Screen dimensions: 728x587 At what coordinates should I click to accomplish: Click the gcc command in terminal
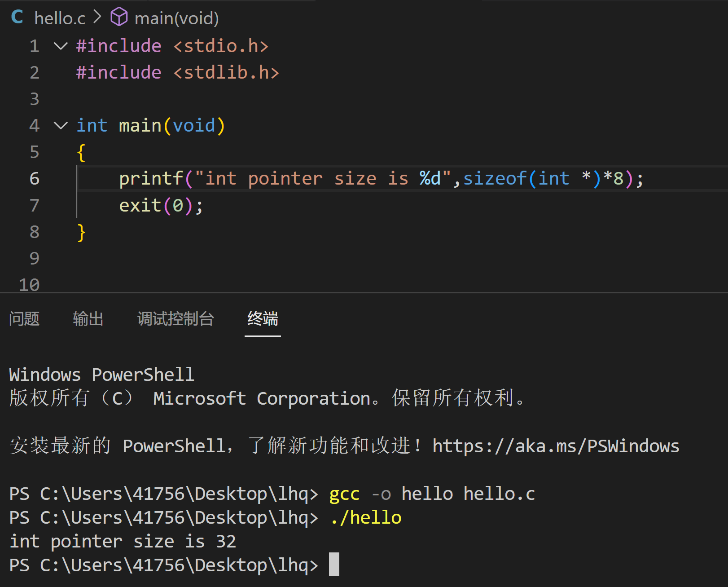pyautogui.click(x=344, y=494)
